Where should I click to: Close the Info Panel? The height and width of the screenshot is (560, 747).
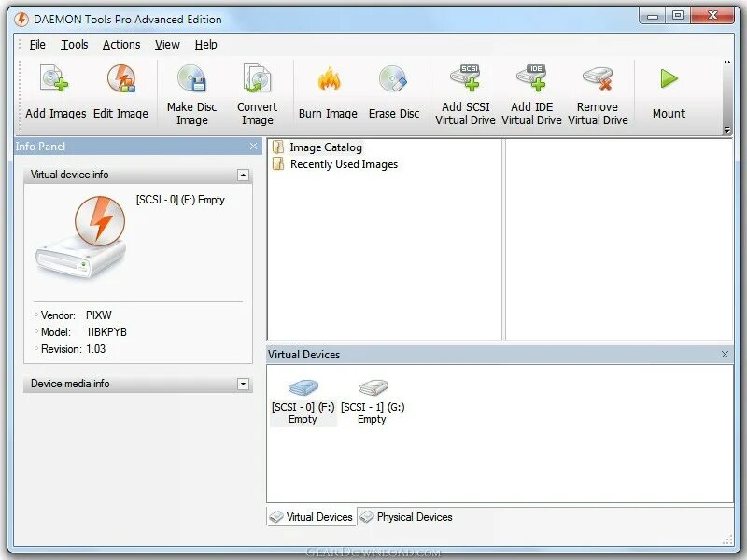coord(253,147)
